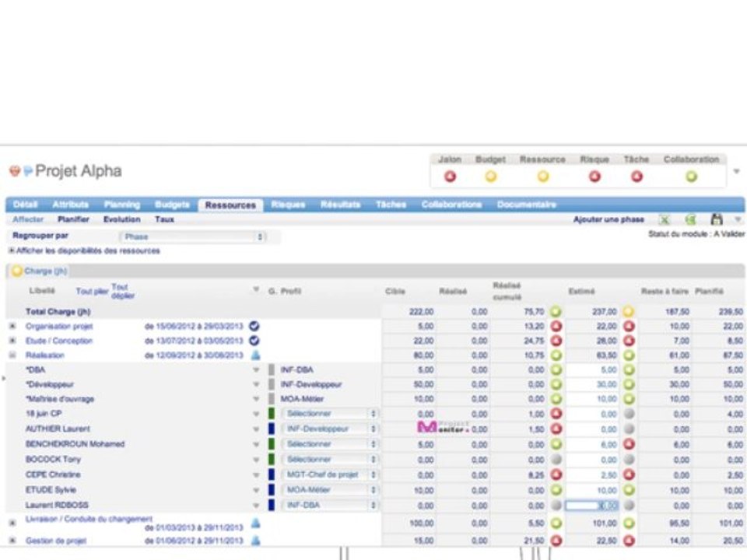Image resolution: width=747 pixels, height=560 pixels.
Task: Open the Affecter sub-tab link
Action: pyautogui.click(x=28, y=219)
